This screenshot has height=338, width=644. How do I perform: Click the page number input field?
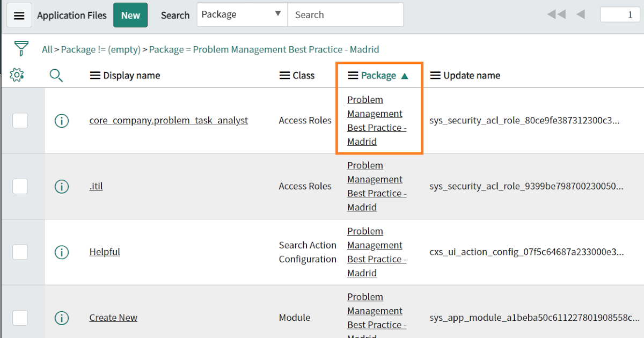point(620,14)
